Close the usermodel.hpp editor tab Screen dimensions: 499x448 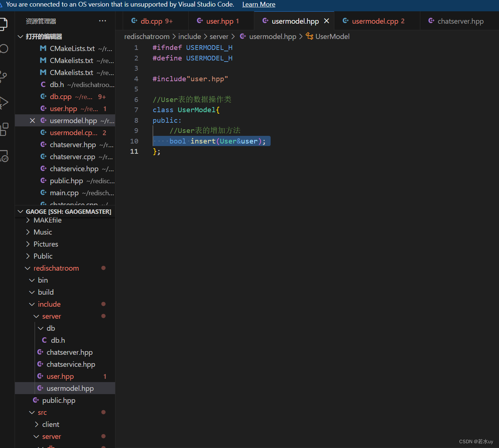click(327, 21)
